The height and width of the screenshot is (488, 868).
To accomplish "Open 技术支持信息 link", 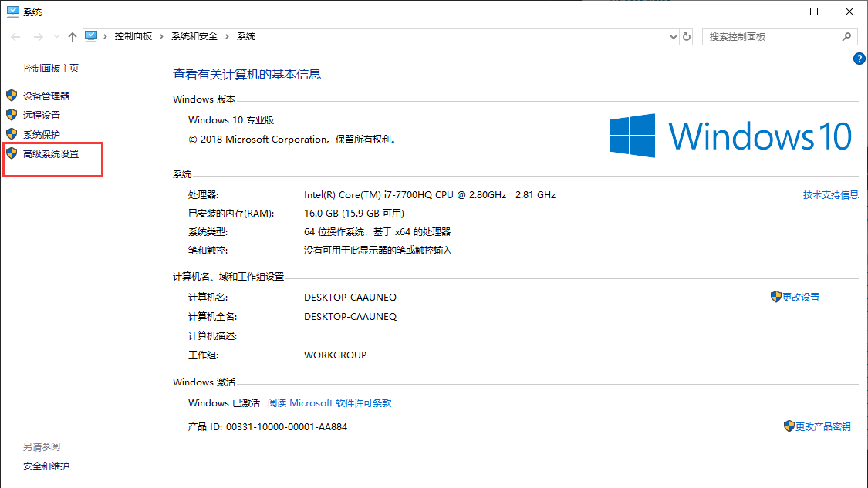I will [830, 195].
